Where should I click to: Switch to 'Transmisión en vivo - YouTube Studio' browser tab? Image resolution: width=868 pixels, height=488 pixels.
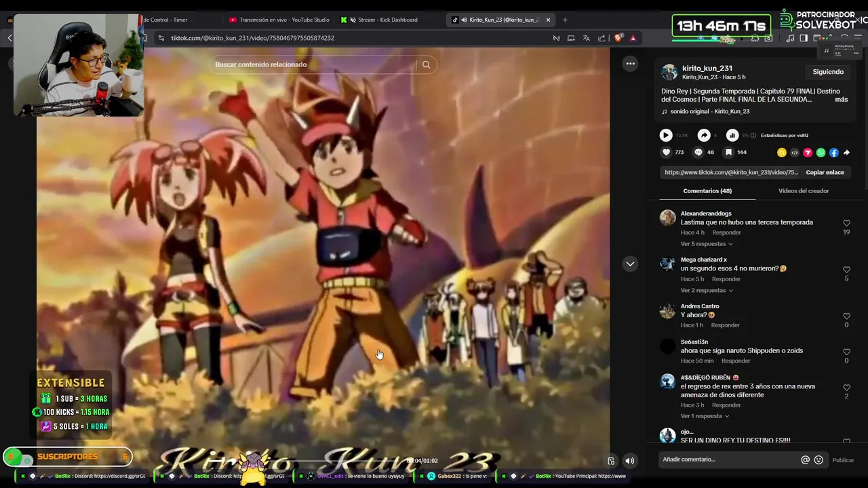(x=279, y=20)
